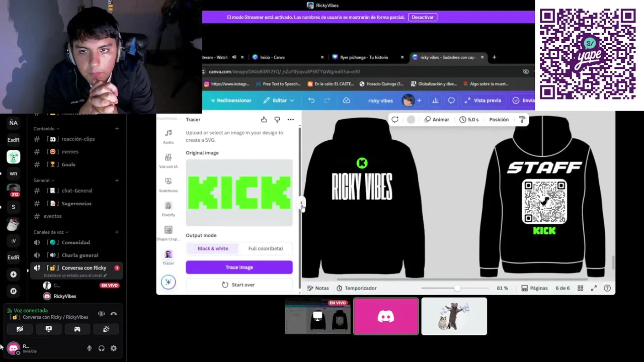644x362 pixels.
Task: Open the Voz con IA tool
Action: click(x=168, y=160)
